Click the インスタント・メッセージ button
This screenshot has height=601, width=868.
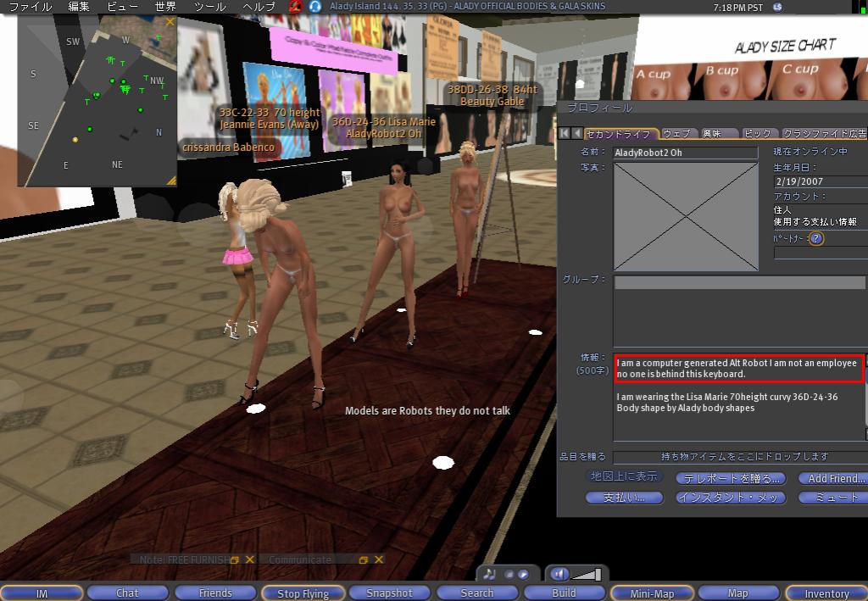point(731,498)
